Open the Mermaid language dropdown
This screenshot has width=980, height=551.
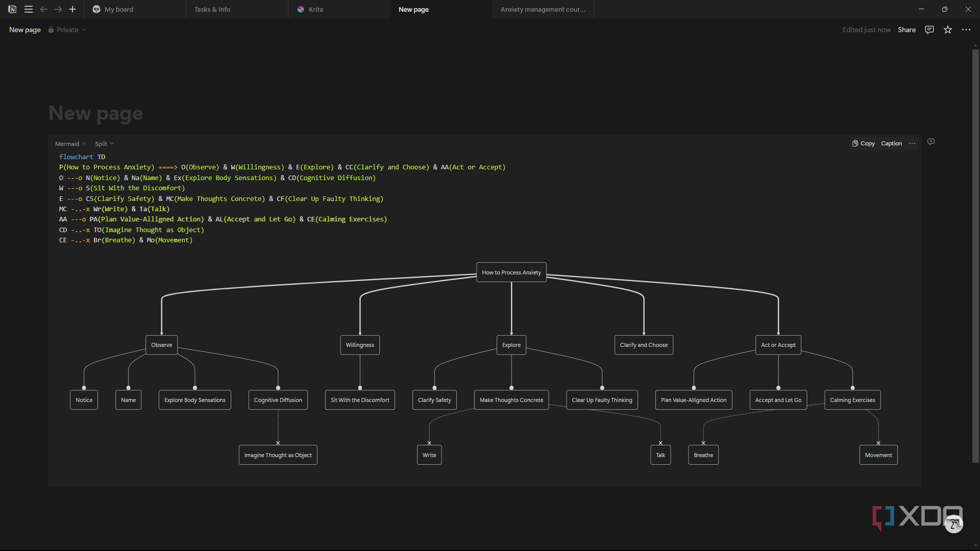click(x=70, y=144)
